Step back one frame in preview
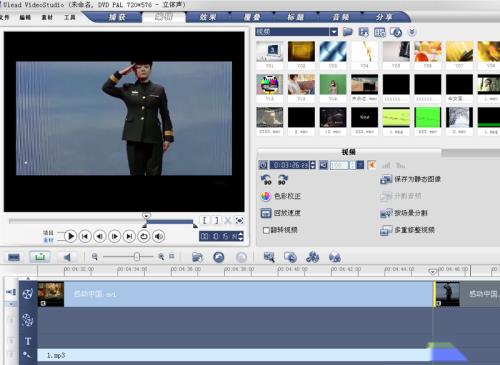500x365 pixels. click(x=100, y=236)
